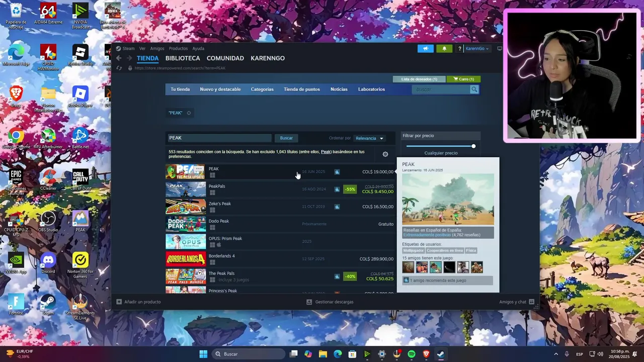Open the Productos menu
Screen dimensions: 644x362
(x=178, y=49)
